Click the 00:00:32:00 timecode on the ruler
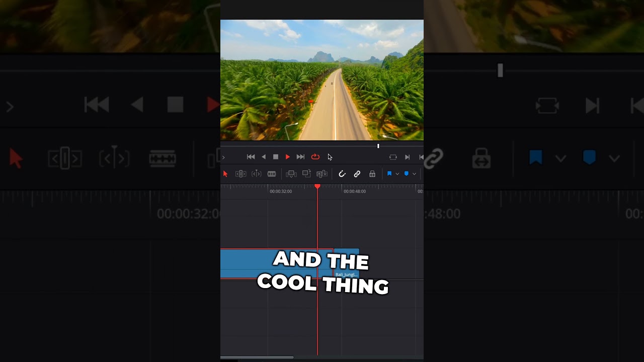Viewport: 644px width, 362px height. 281,192
